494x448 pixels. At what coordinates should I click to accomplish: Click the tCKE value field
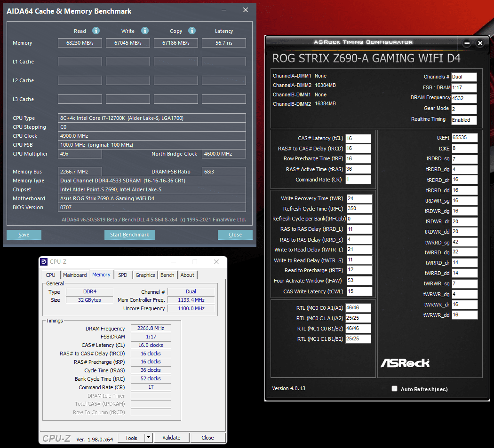click(465, 148)
